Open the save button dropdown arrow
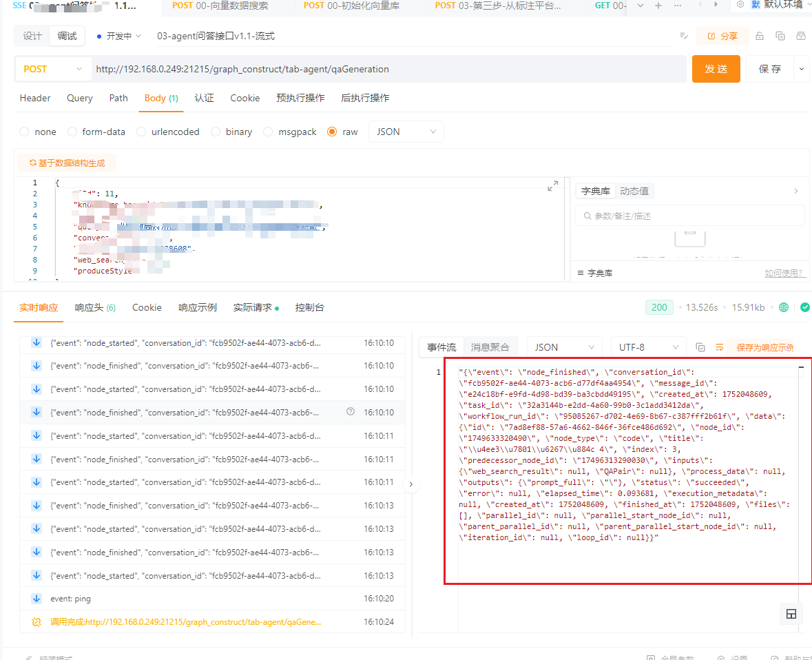812x660 pixels. pos(802,69)
